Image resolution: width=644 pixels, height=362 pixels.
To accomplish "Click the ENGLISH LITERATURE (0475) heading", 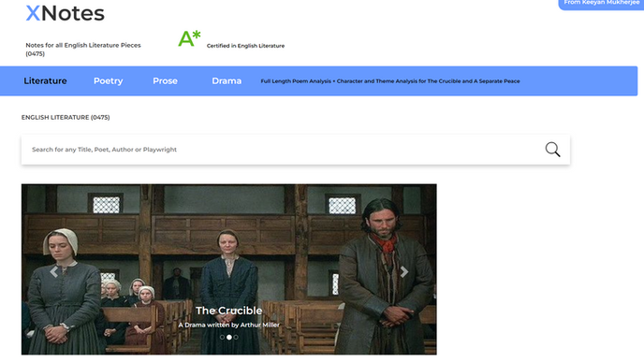I will tap(66, 117).
